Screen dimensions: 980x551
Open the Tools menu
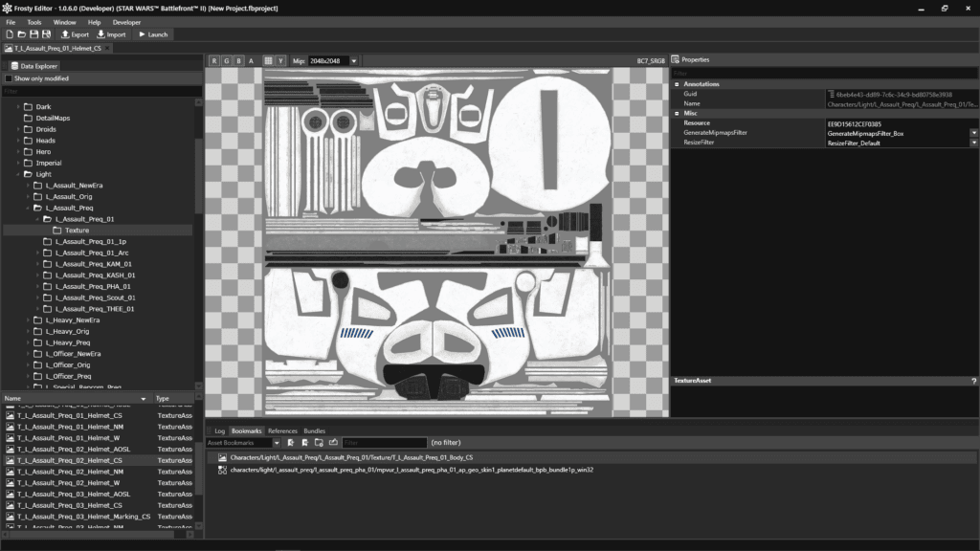coord(34,22)
